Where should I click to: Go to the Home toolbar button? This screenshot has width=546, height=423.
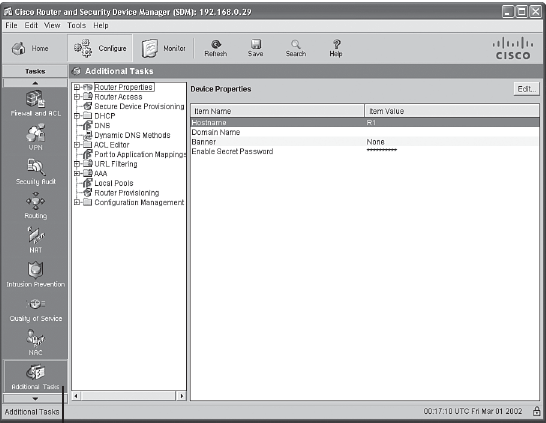pos(30,48)
